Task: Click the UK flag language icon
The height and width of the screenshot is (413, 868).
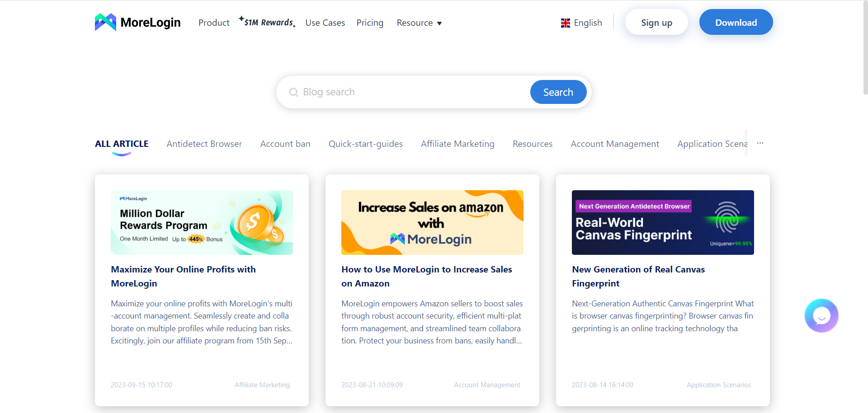Action: point(565,23)
